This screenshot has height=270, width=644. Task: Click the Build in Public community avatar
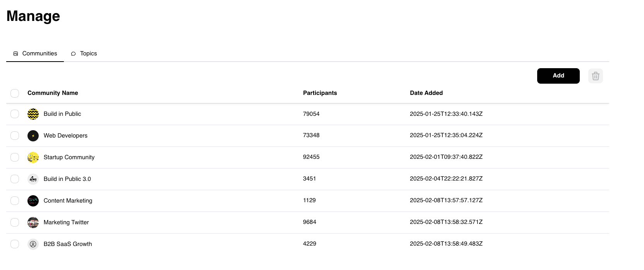point(33,114)
